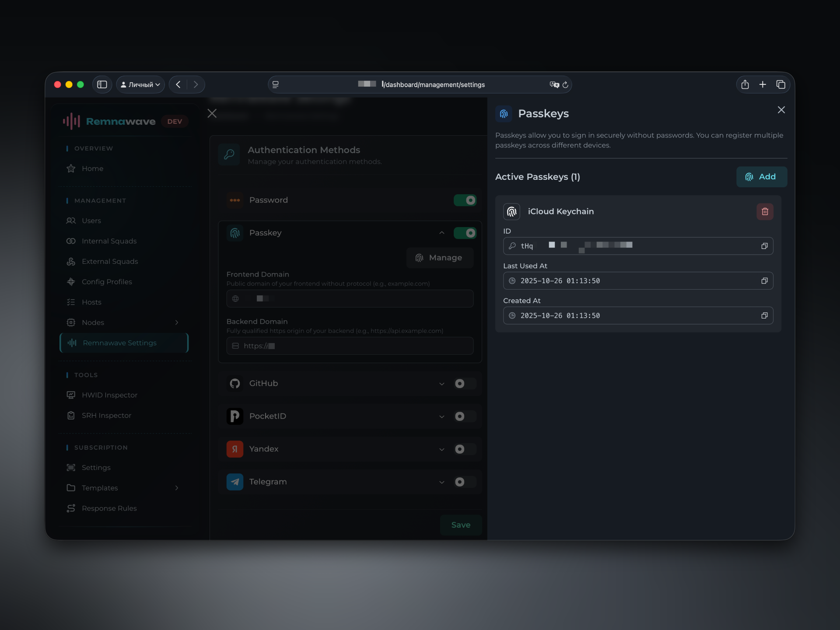
Task: Collapse the Passkey section chevron
Action: pyautogui.click(x=441, y=233)
